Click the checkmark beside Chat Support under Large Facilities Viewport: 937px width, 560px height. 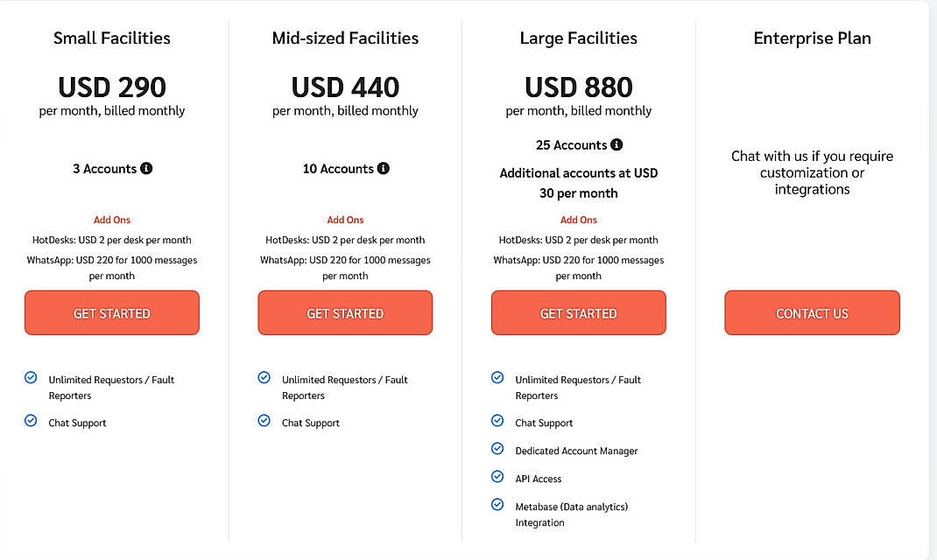pos(497,422)
